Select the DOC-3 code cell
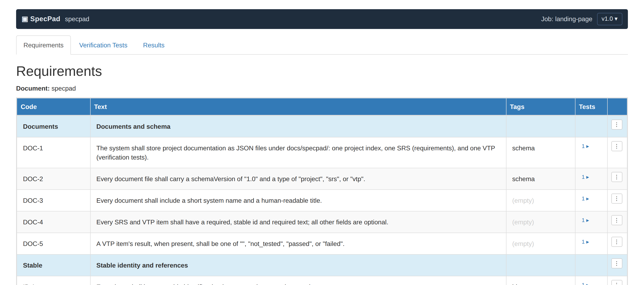The height and width of the screenshot is (285, 644). (54, 201)
